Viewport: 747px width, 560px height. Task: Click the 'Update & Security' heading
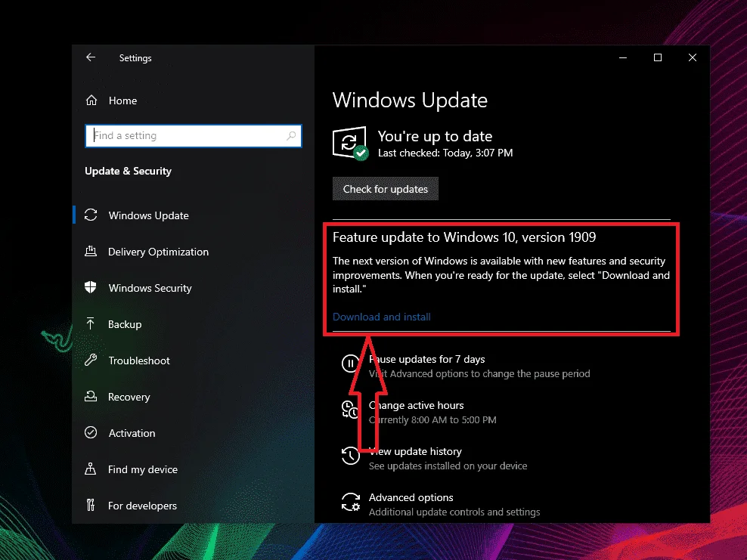[x=128, y=171]
